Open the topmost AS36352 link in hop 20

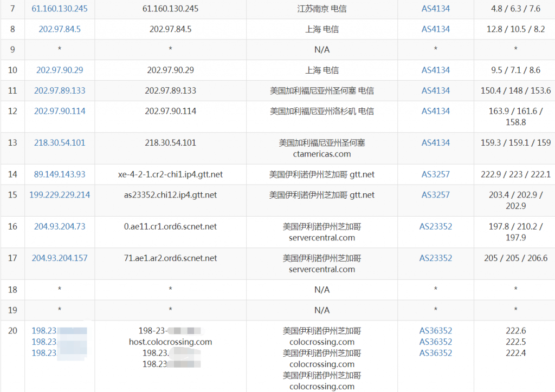436,330
